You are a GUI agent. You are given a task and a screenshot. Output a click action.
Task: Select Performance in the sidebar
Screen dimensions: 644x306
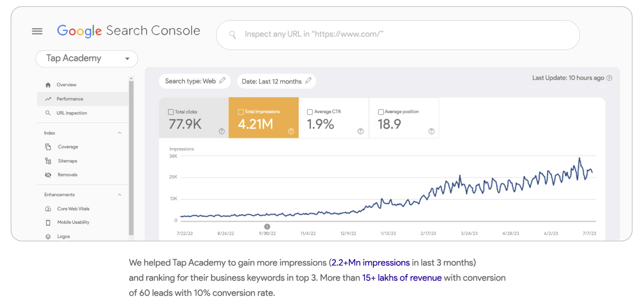pos(83,99)
